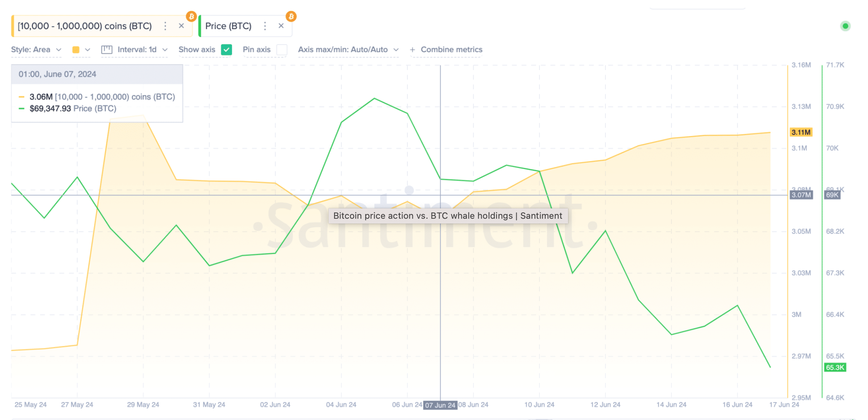
Task: Click the Bitcoin badge on the whale holdings chip
Action: [x=191, y=16]
